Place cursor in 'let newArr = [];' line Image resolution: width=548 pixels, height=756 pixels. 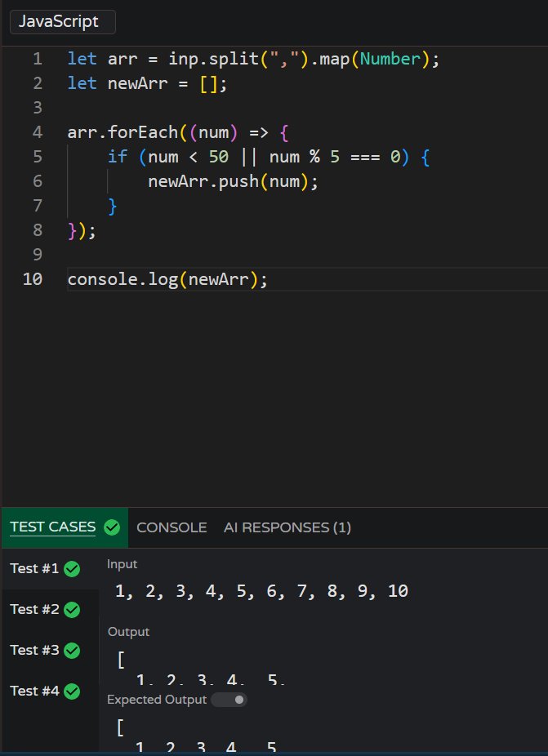[x=147, y=83]
